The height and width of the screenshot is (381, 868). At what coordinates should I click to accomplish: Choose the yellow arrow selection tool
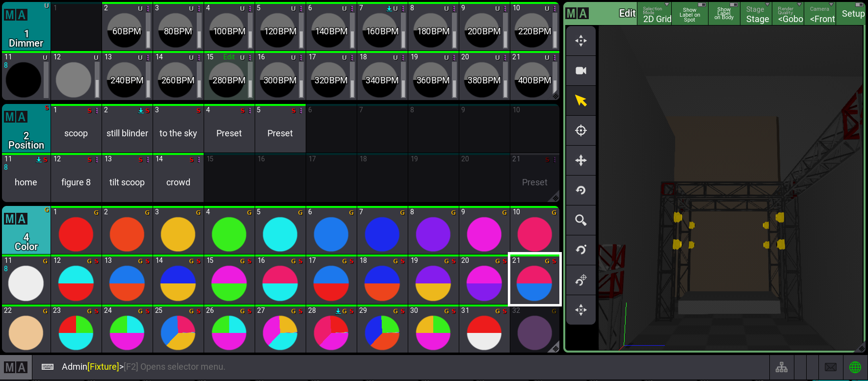(x=581, y=101)
